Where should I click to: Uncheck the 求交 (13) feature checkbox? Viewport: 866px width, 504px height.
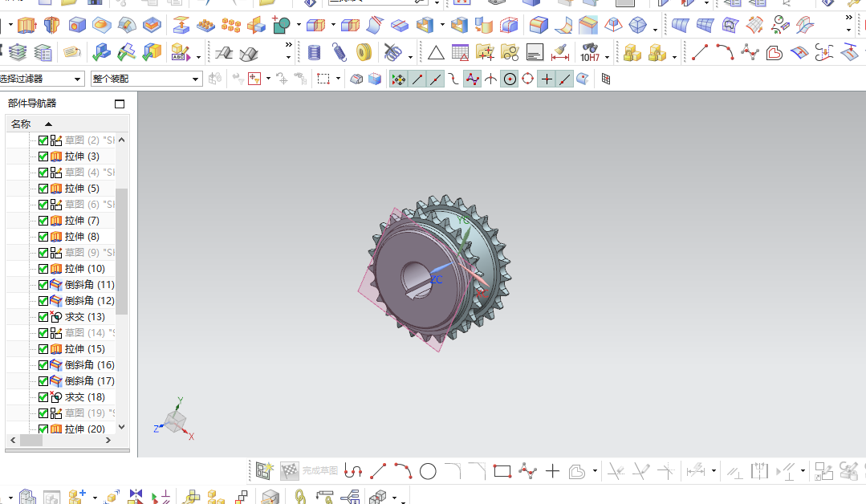click(43, 317)
